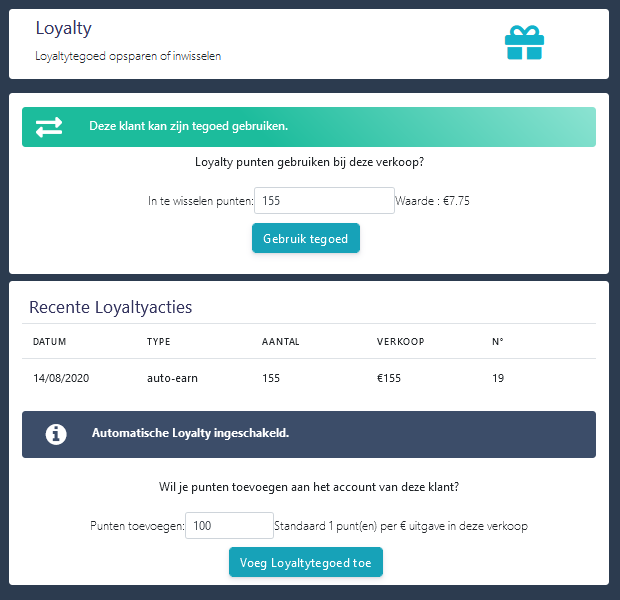This screenshot has height=600, width=620.
Task: Click the DATUM column header
Action: 49,342
